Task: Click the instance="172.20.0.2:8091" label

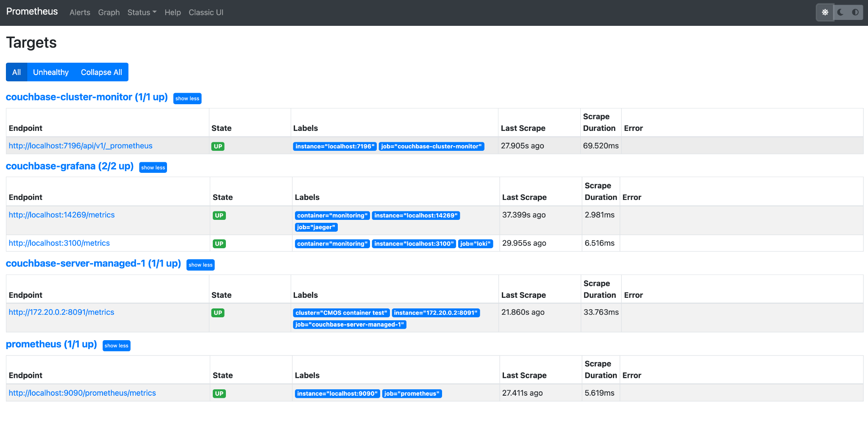Action: click(x=436, y=313)
